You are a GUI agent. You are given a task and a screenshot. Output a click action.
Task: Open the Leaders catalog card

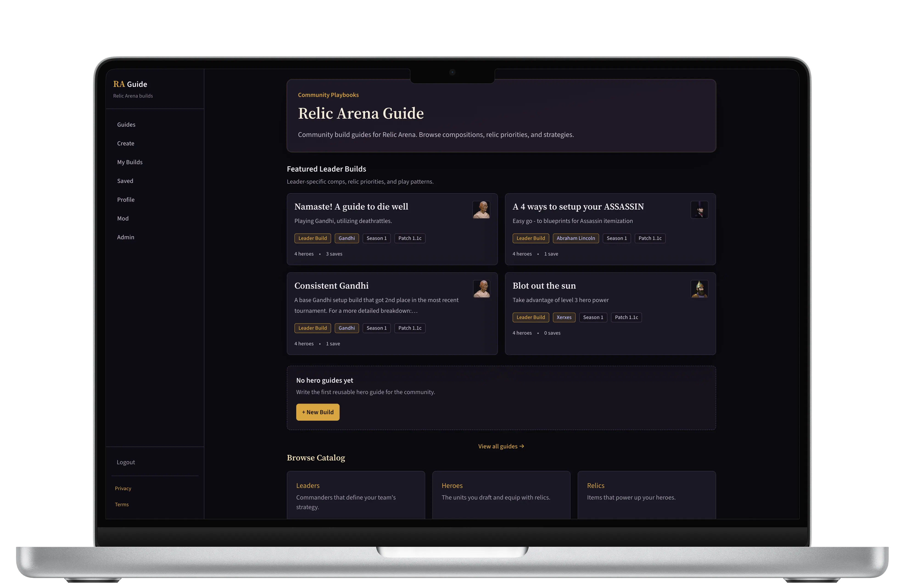pos(356,495)
